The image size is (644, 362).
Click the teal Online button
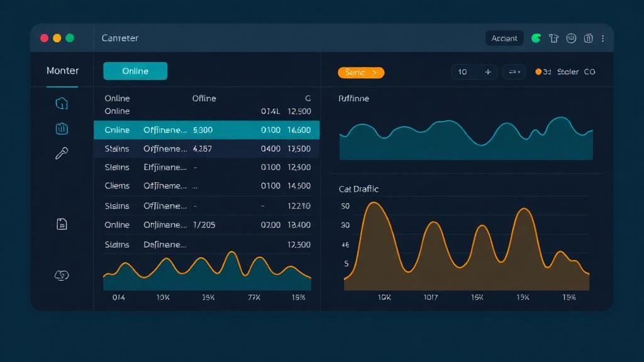[135, 71]
